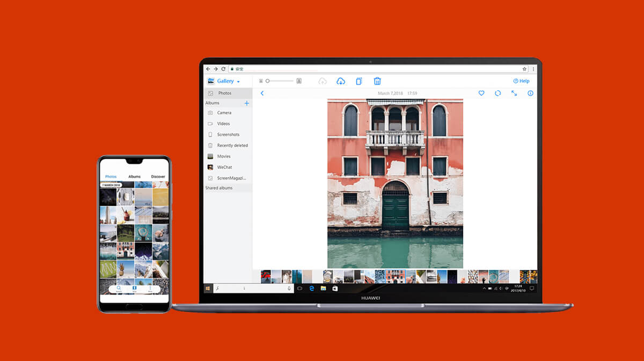Open the browser three-dot menu

coord(533,69)
